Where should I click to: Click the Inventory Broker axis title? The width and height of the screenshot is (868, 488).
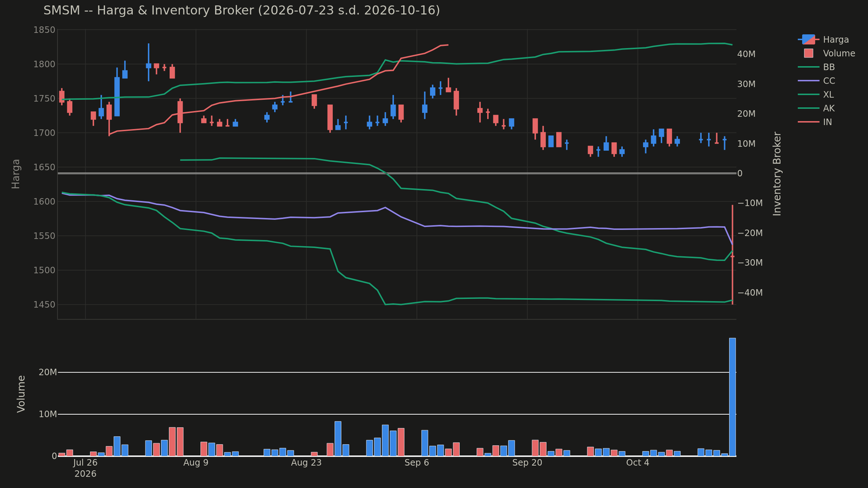coord(777,174)
